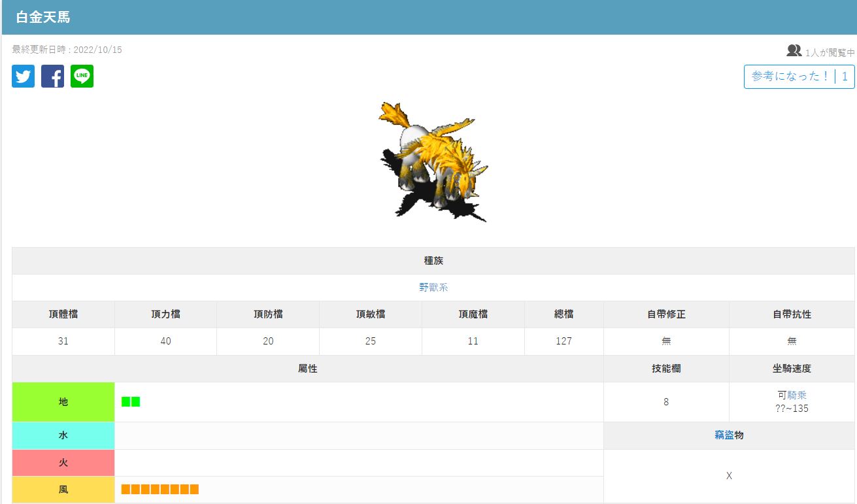Click the green earth attribute bar
This screenshot has height=504, width=857.
(x=131, y=402)
